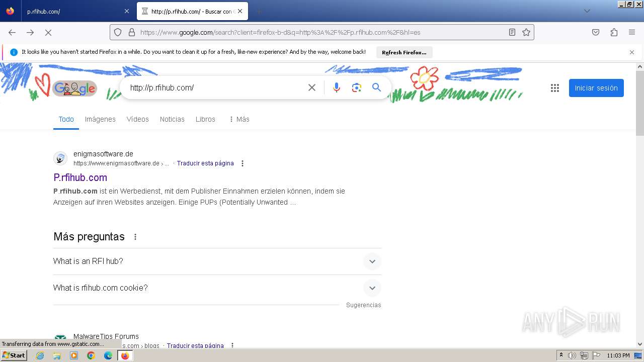Viewport: 644px width, 362px height.
Task: Click Traducir esta página for enigmasoftware
Action: (x=205, y=163)
